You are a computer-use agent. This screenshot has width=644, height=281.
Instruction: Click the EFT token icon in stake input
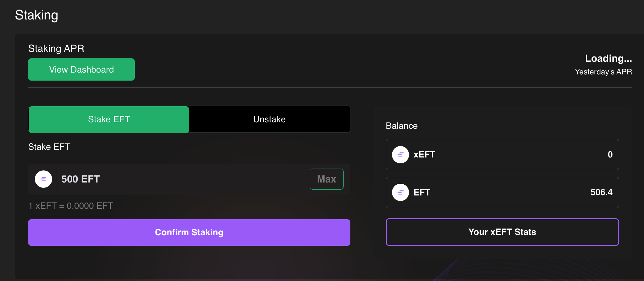coord(43,179)
